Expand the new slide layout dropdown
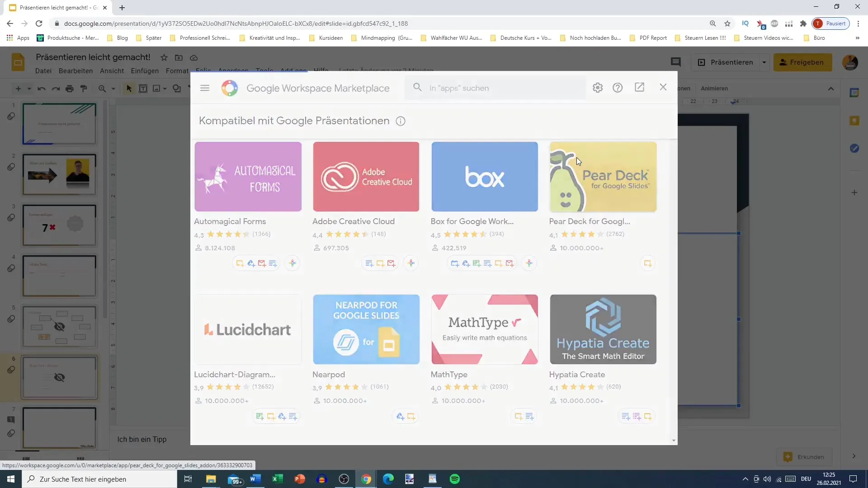The width and height of the screenshot is (868, 488). [x=29, y=89]
